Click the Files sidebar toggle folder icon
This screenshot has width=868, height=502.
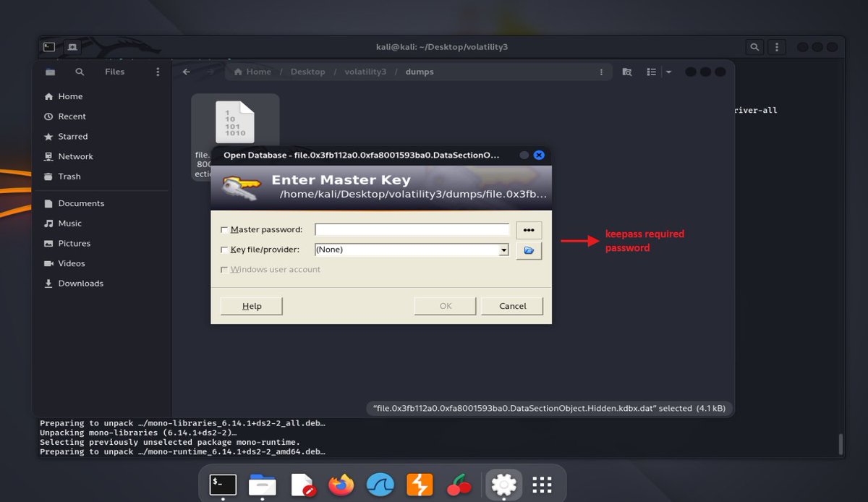pos(50,72)
